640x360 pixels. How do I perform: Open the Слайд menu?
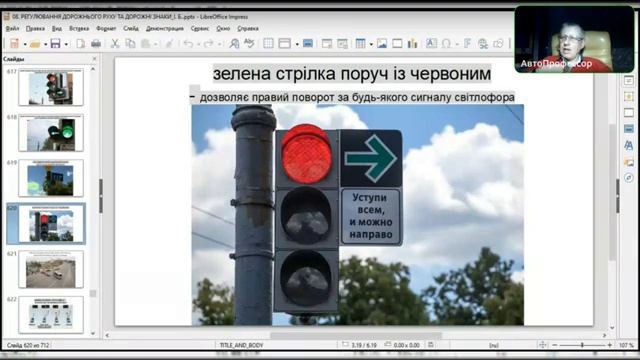click(131, 29)
